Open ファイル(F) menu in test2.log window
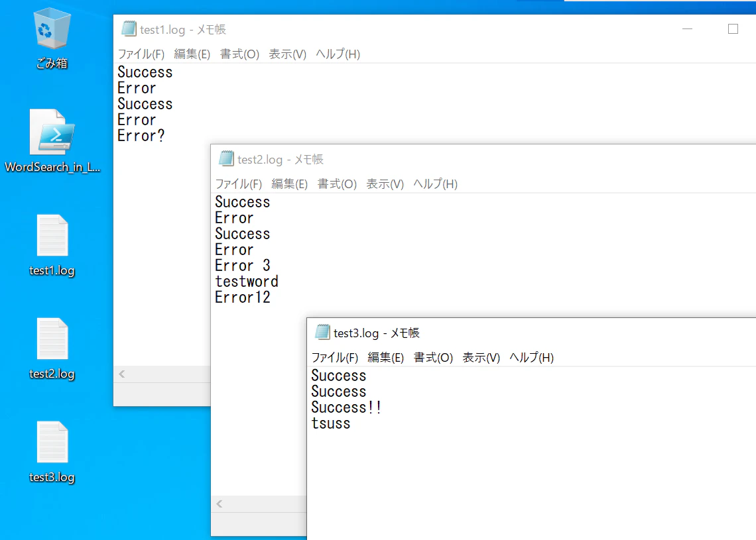This screenshot has height=540, width=756. (x=239, y=184)
